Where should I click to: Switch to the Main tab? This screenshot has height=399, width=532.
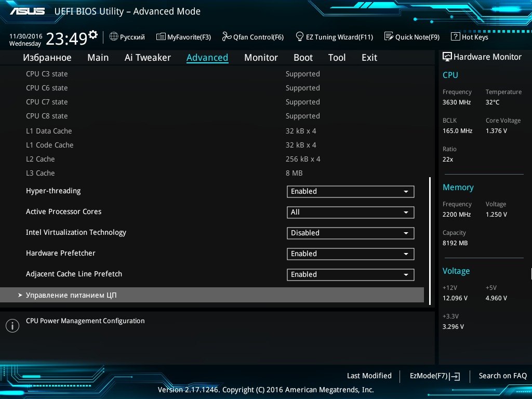(98, 58)
